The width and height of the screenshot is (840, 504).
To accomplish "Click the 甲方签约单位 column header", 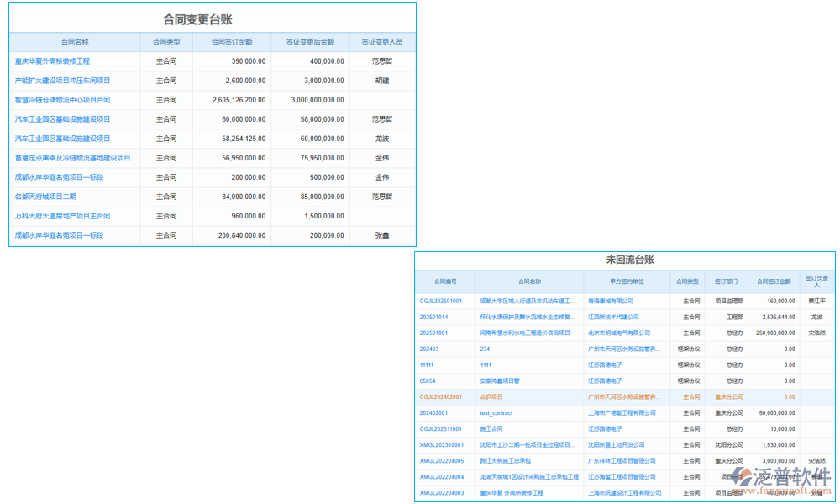I will point(626,281).
